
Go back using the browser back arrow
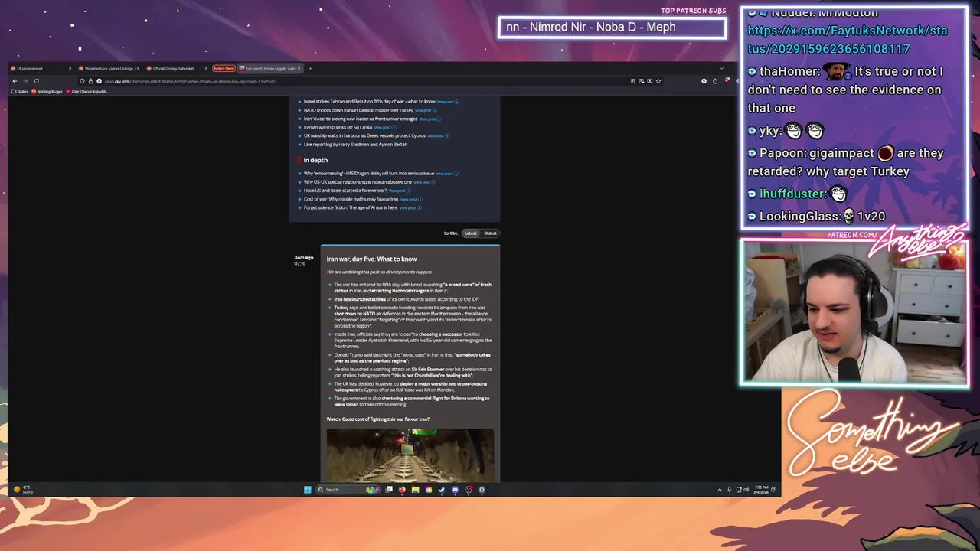(x=15, y=81)
